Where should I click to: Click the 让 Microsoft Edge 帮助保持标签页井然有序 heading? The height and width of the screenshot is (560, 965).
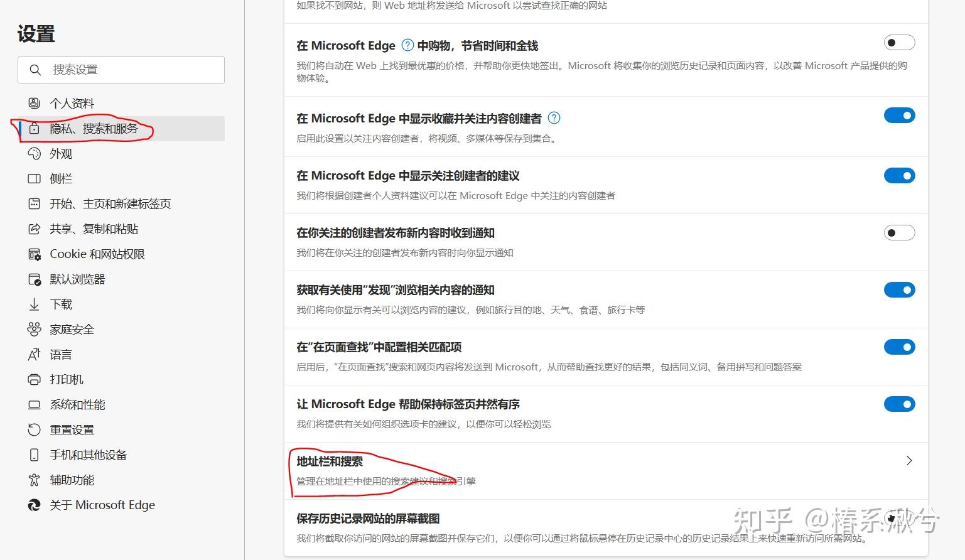[x=408, y=404]
